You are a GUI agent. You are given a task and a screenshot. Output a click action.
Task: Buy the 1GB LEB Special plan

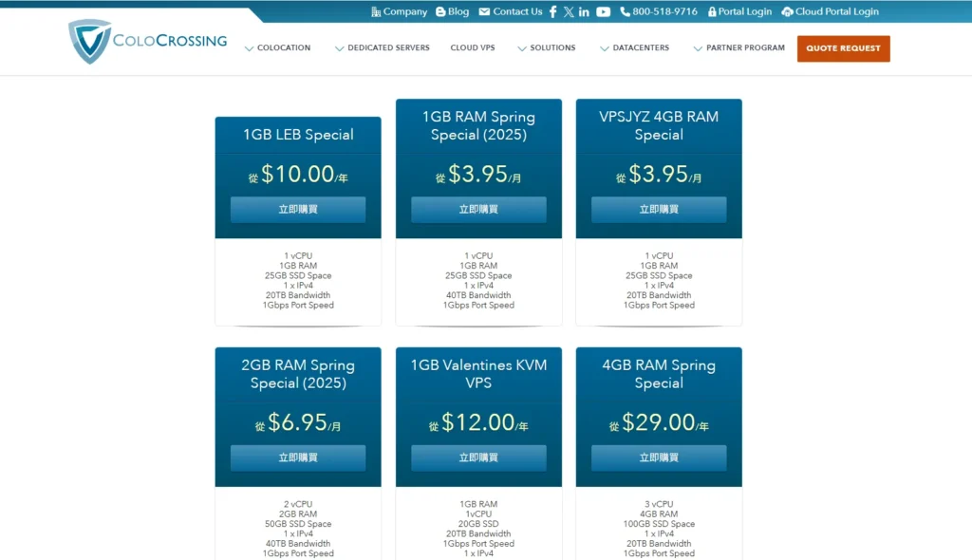pyautogui.click(x=298, y=210)
